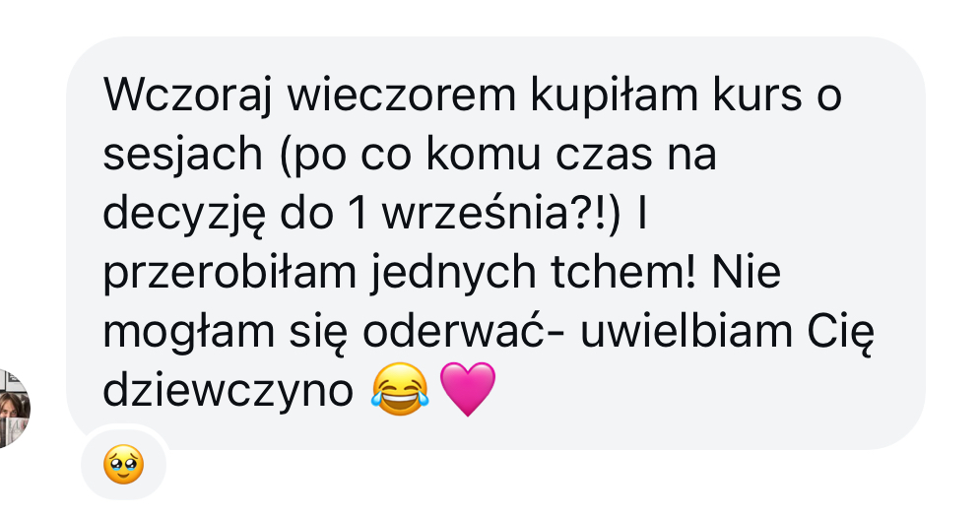This screenshot has height=516, width=980.
Task: Click the word "kupiłam" in the message
Action: [615, 97]
